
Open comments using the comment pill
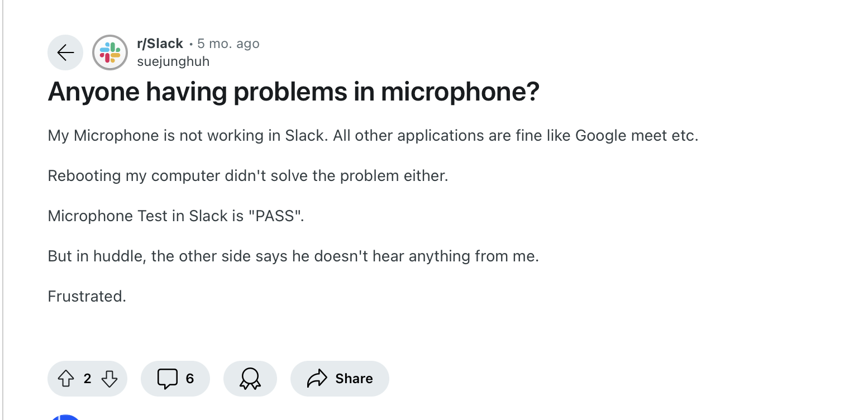(x=175, y=378)
